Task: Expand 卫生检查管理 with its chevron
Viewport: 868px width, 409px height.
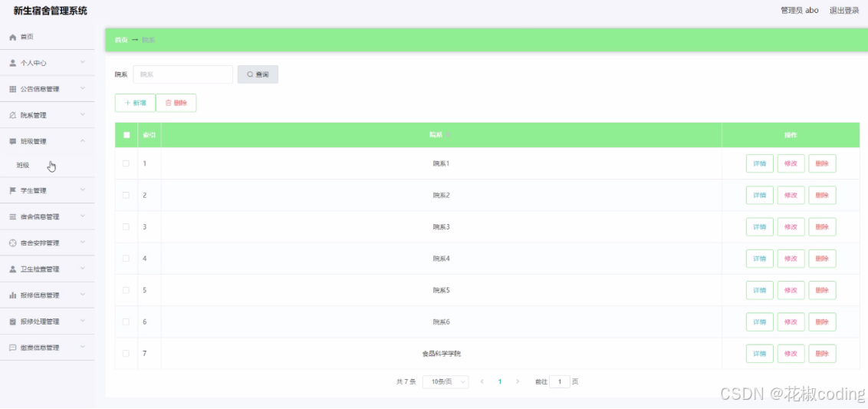Action: click(83, 269)
